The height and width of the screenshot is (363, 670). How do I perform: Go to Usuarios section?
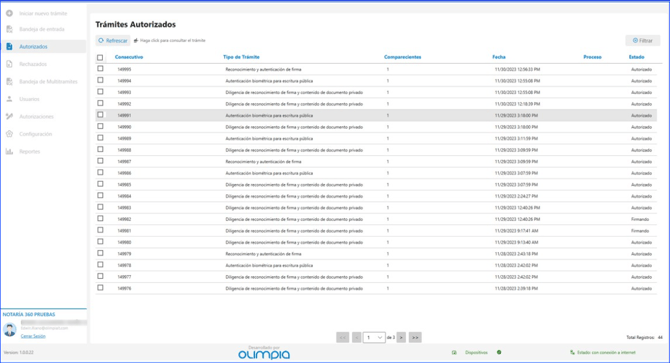[29, 99]
